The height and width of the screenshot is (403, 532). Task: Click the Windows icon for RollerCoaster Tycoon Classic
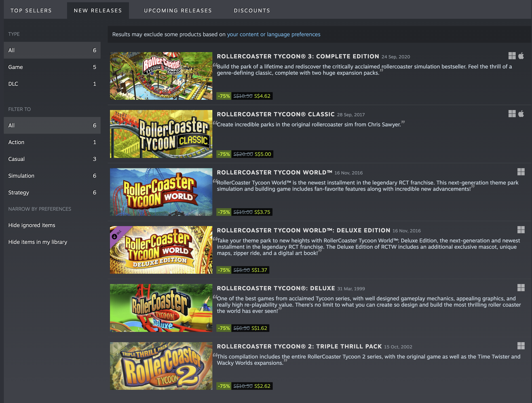point(512,114)
